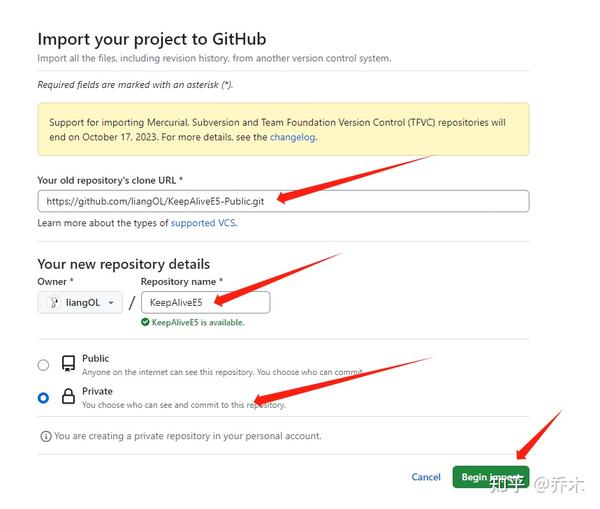Click the lock icon beside Private
This screenshot has width=600, height=509.
(69, 397)
